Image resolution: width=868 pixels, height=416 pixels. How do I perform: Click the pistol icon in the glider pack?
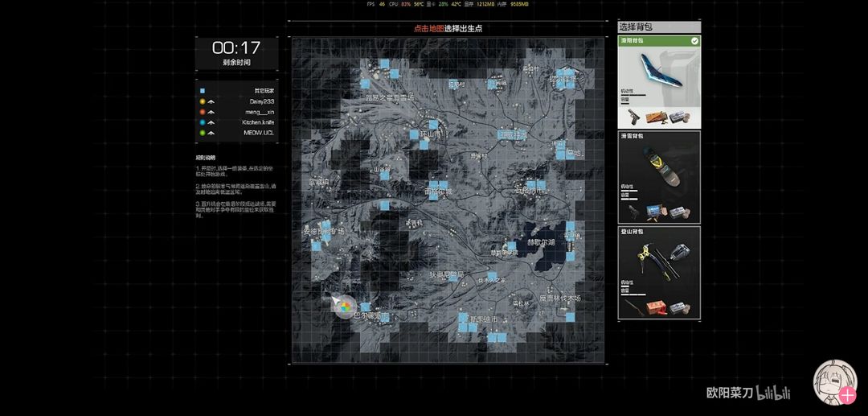633,117
